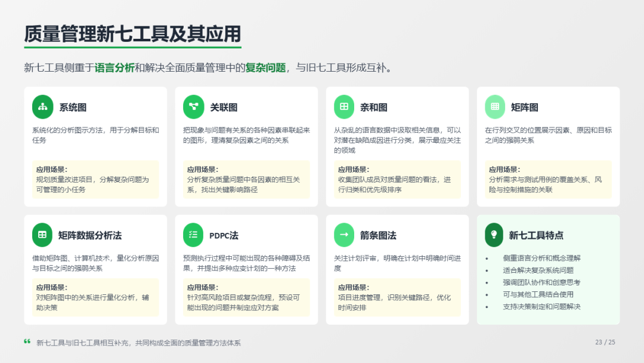The width and height of the screenshot is (644, 363).
Task: Click the 关联图 应用场景 description box
Action: click(x=246, y=179)
